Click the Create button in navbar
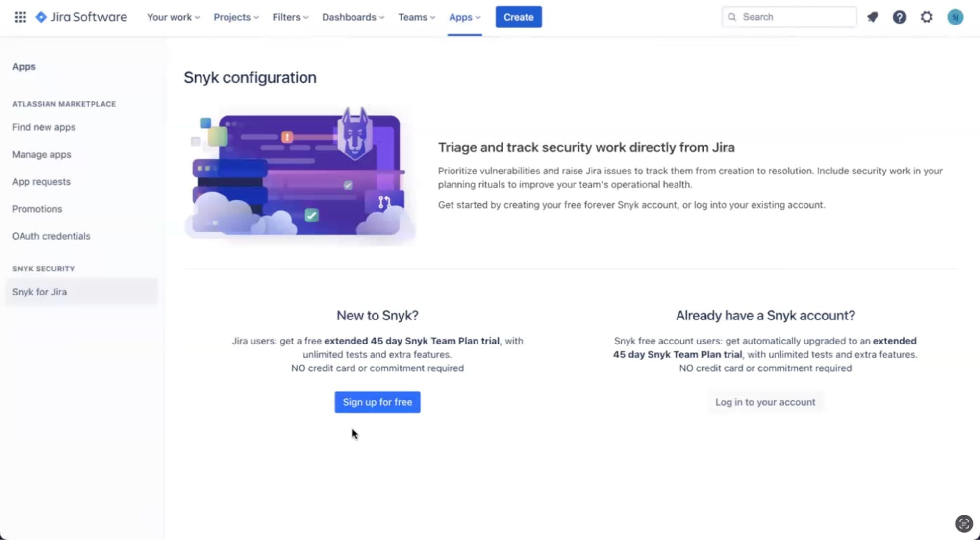 [x=518, y=17]
